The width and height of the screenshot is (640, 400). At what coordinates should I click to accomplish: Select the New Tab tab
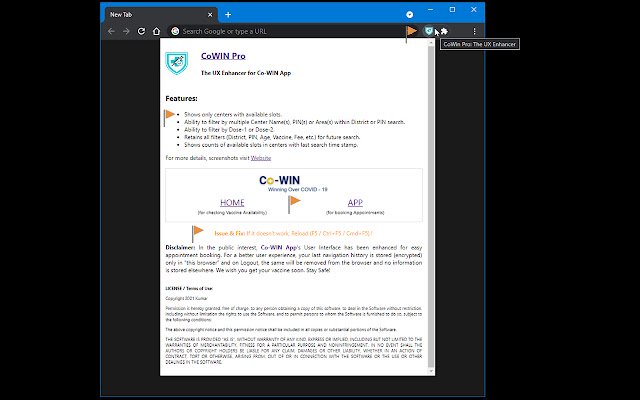(159, 15)
